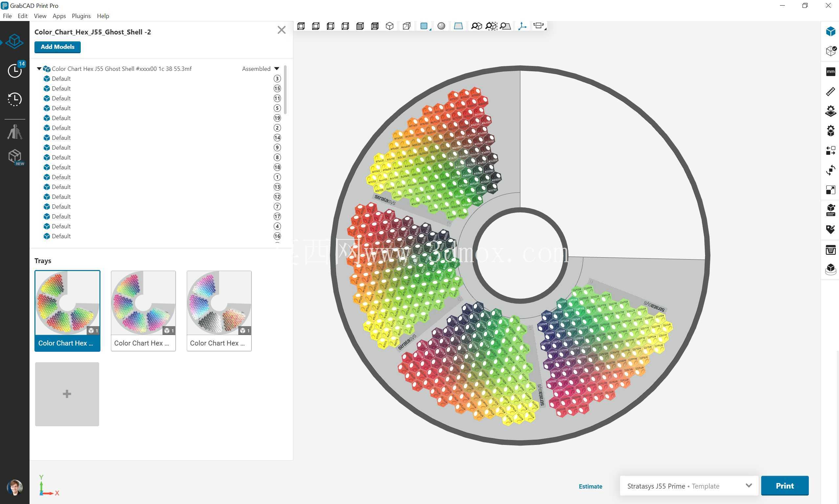Open the user profile avatar
Image resolution: width=839 pixels, height=504 pixels.
coord(14,488)
